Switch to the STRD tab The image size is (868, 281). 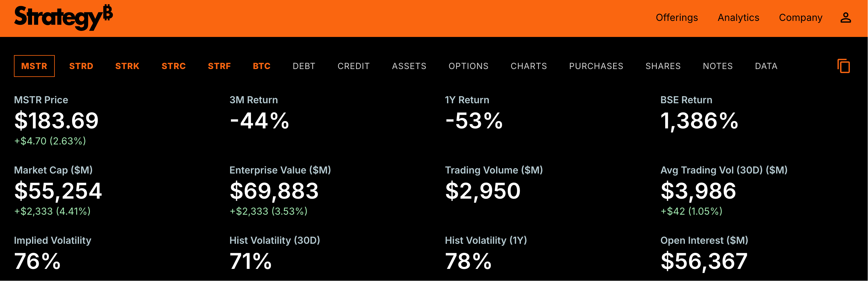pos(81,66)
